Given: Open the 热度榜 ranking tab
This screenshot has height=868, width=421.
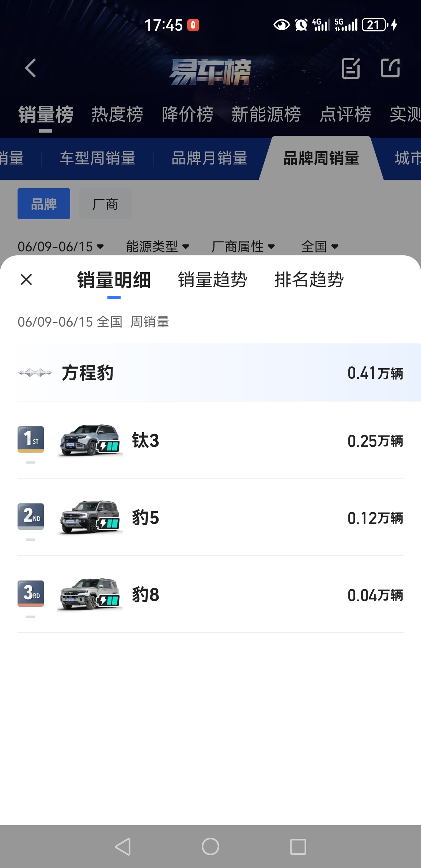Looking at the screenshot, I should tap(117, 114).
